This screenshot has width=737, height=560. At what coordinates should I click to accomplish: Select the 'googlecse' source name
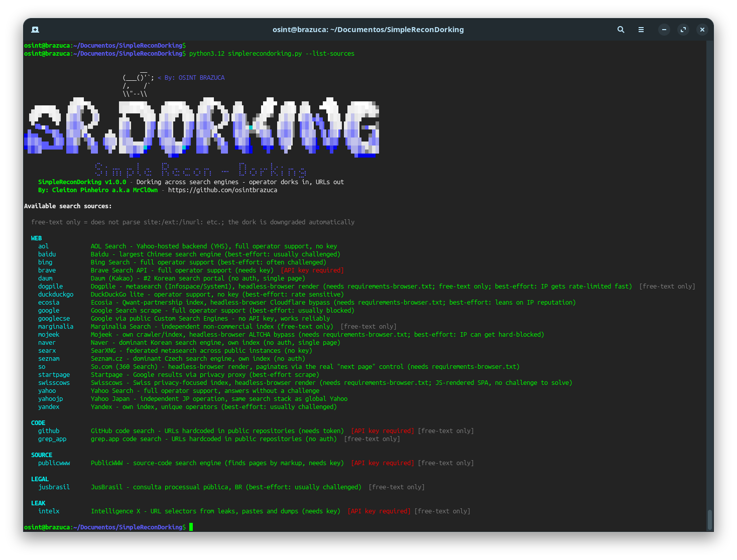click(x=54, y=319)
